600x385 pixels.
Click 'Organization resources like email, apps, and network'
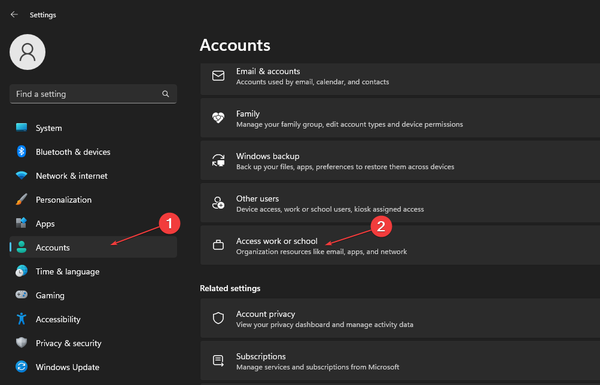click(321, 251)
